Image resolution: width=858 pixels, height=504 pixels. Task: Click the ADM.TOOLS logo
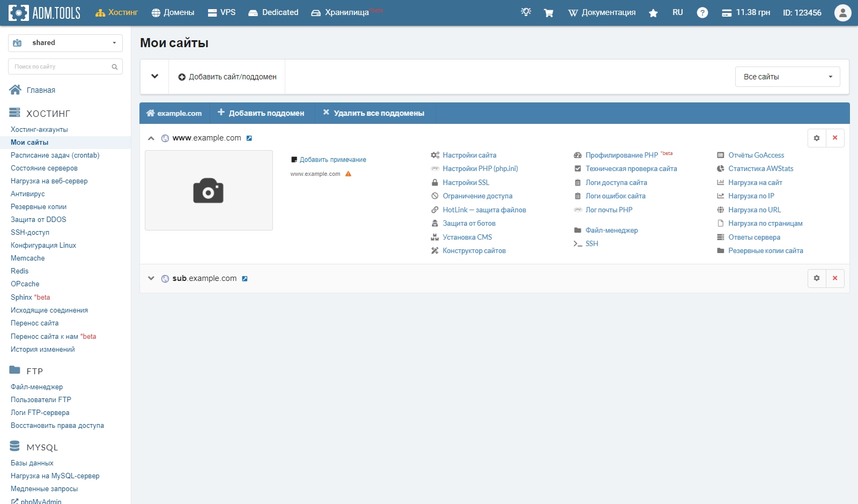(44, 12)
